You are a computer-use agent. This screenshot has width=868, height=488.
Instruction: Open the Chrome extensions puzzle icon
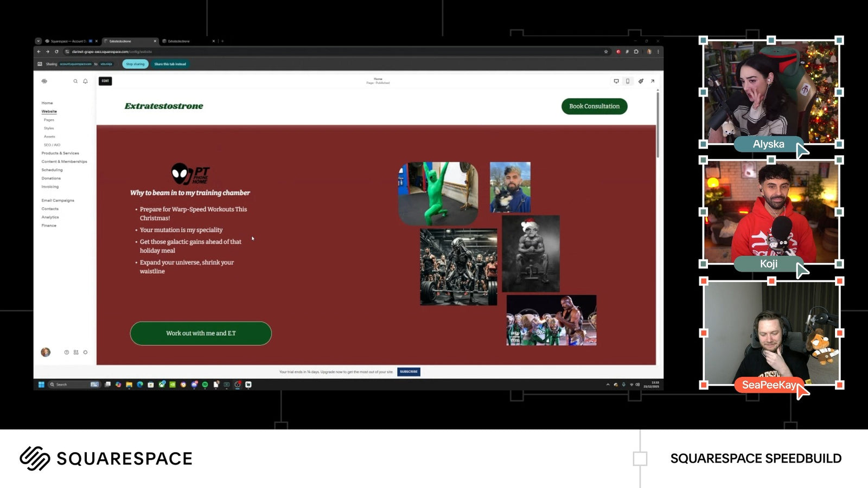click(x=636, y=52)
